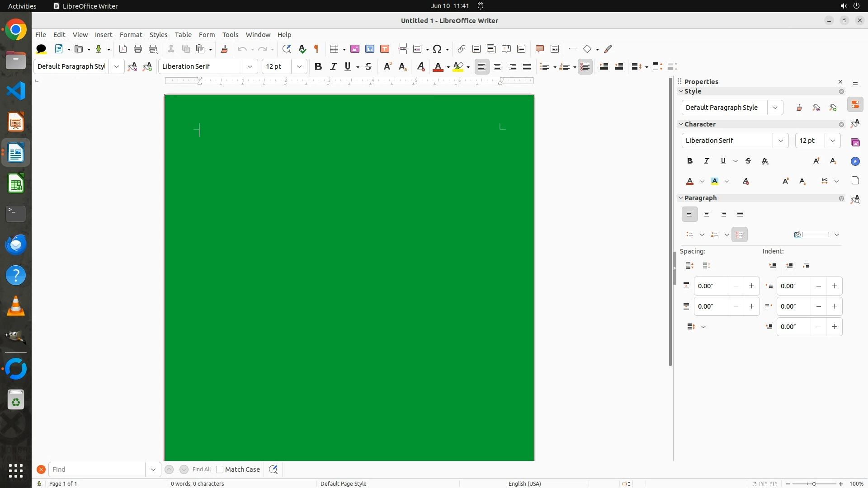868x488 pixels.
Task: Open the Gallery sidebar deck icon
Action: tap(855, 142)
